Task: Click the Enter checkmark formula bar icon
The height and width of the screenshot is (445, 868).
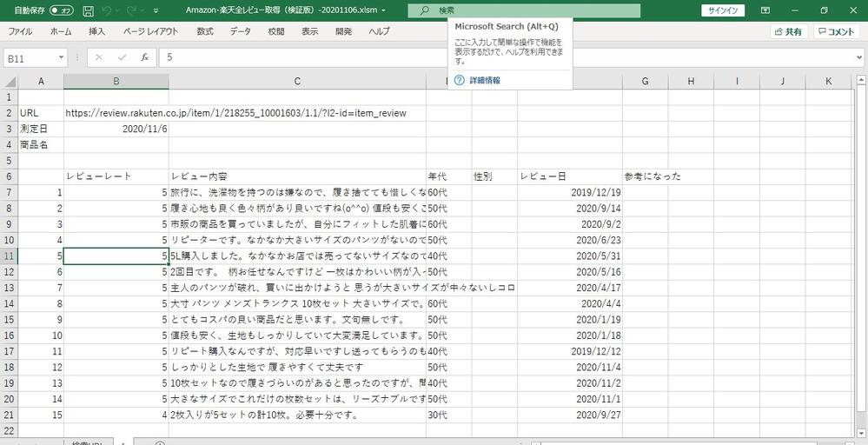Action: coord(122,57)
